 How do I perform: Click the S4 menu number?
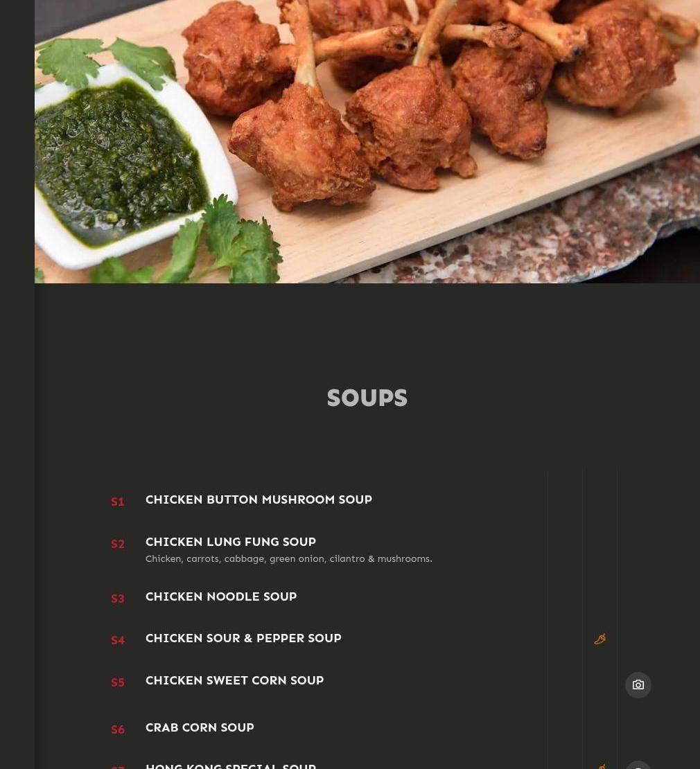pyautogui.click(x=117, y=640)
